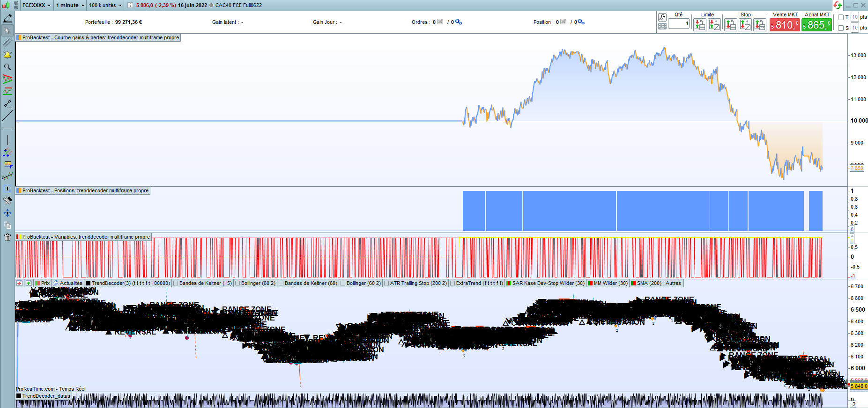Click the first Stop order button

730,25
